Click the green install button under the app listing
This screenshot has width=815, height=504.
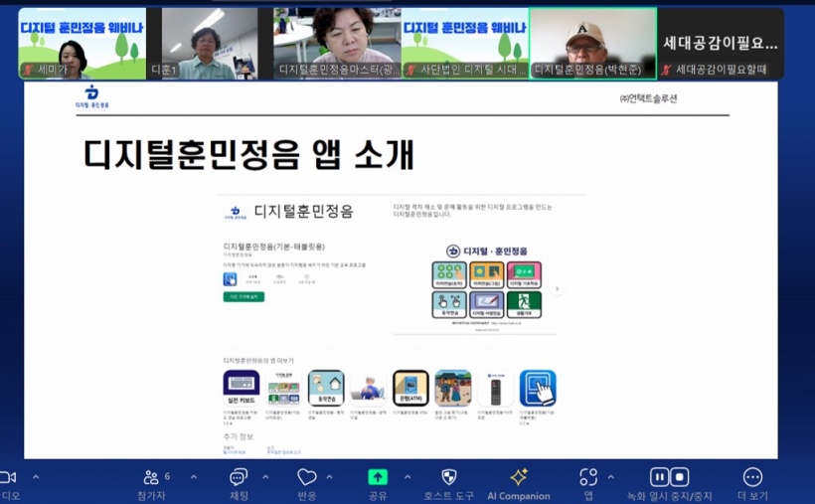(244, 297)
